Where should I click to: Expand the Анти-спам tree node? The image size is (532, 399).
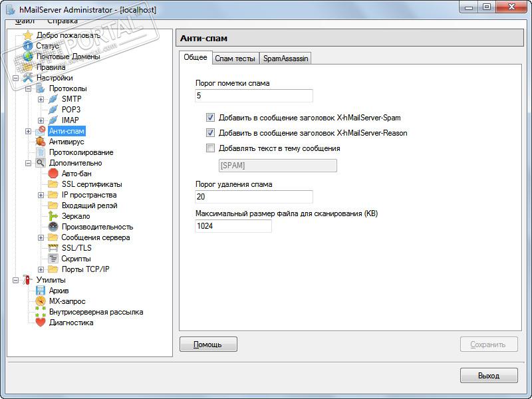[x=28, y=131]
